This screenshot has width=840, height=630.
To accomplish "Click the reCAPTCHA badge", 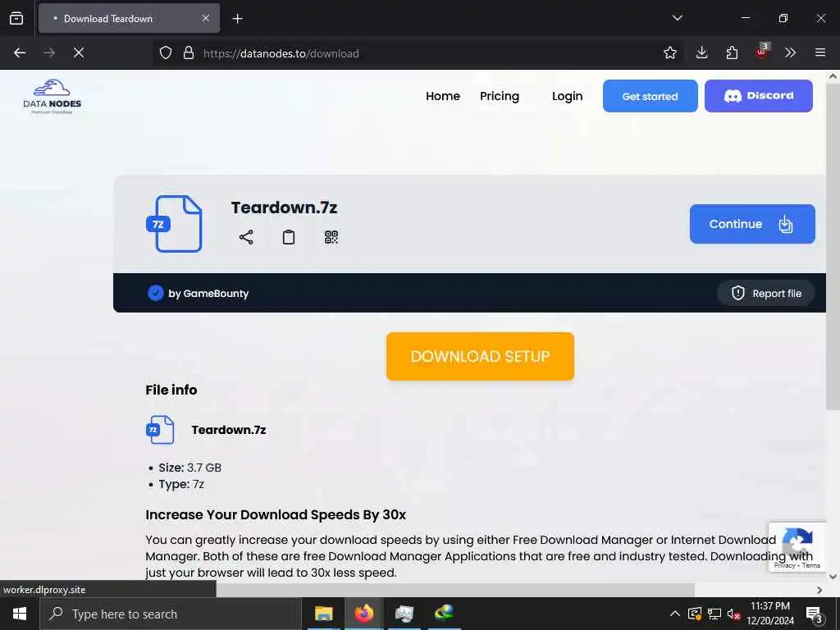I will (x=797, y=547).
